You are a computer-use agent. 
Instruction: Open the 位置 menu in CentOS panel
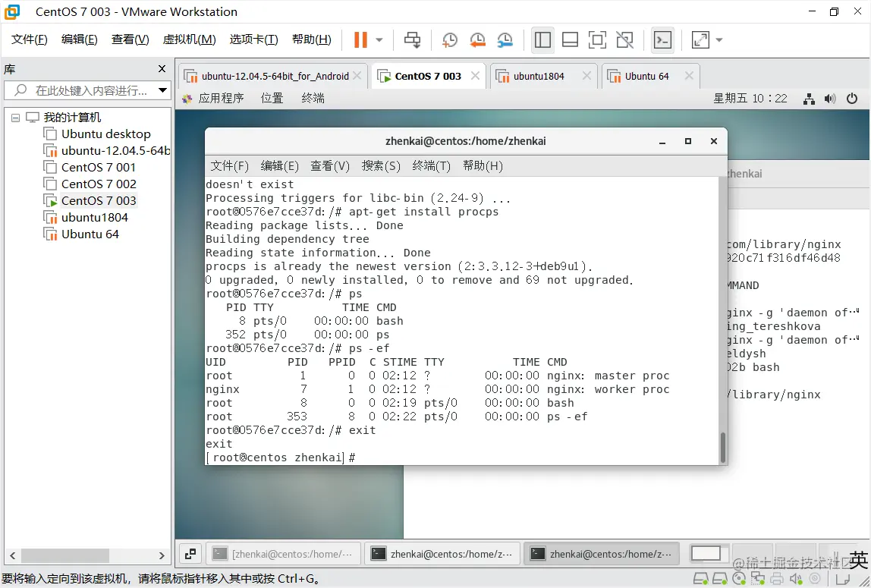tap(272, 99)
